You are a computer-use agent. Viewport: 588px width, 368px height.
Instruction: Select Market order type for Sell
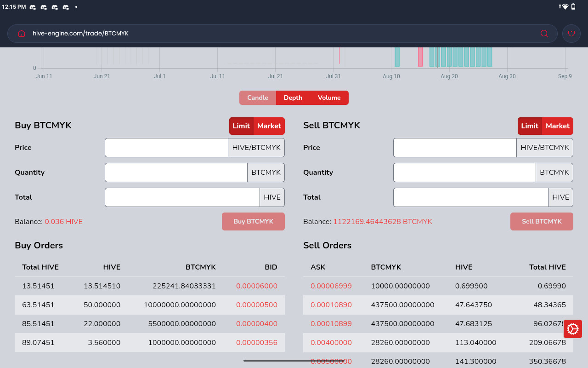[557, 126]
